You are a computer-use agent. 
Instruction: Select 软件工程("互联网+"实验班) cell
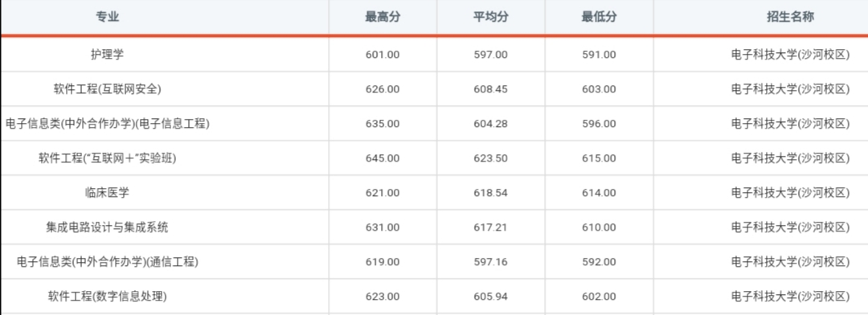(x=108, y=158)
